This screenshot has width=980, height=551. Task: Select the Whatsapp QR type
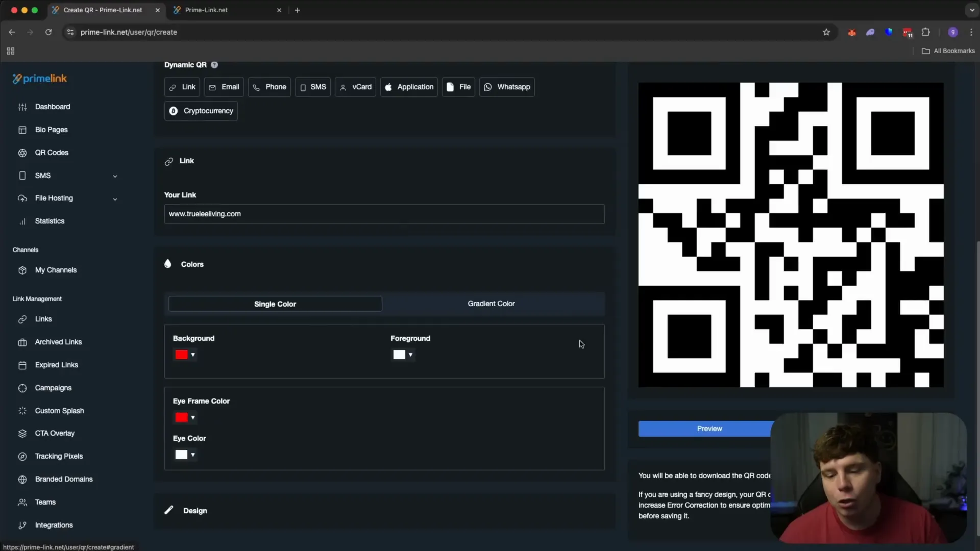[507, 87]
